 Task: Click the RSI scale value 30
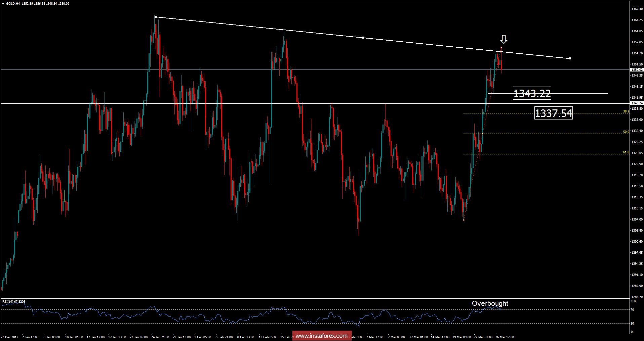pos(632,324)
